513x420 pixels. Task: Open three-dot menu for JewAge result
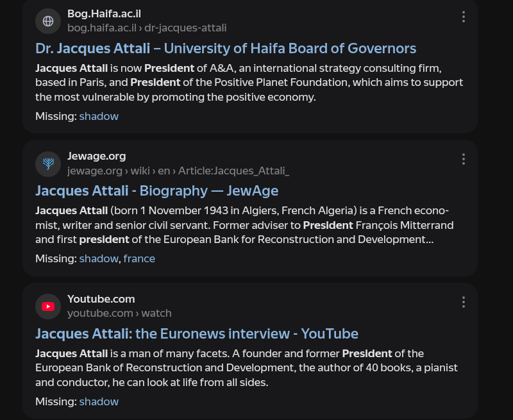tap(463, 159)
